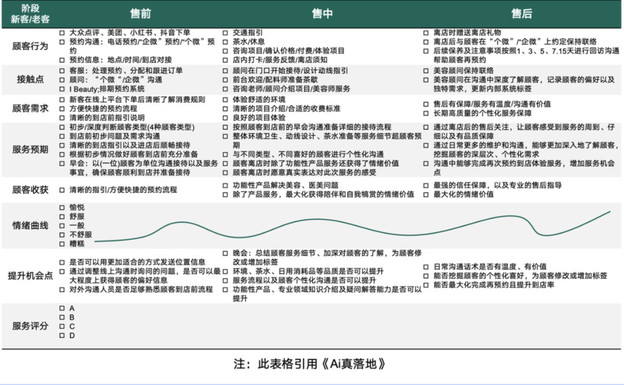624x385 pixels.
Task: Check 离店时赠送离店礼物 box
Action: coord(426,33)
